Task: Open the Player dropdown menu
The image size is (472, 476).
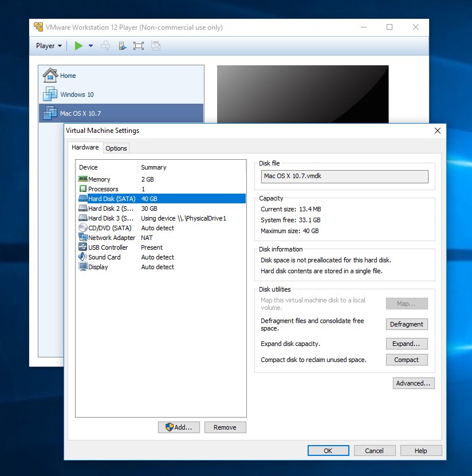Action: coord(49,46)
